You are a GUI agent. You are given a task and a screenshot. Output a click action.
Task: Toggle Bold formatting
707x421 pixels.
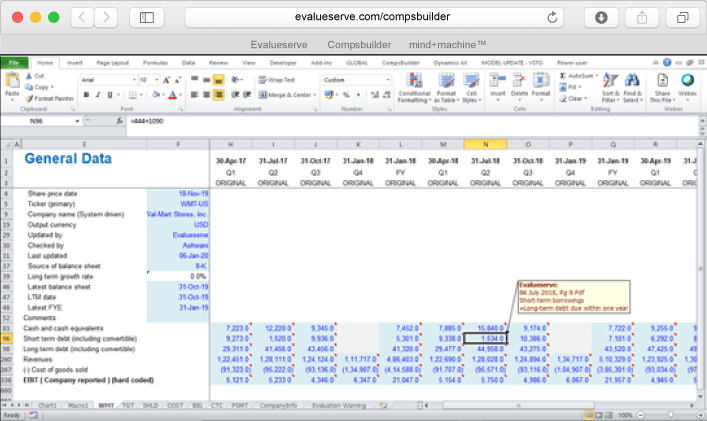[86, 95]
